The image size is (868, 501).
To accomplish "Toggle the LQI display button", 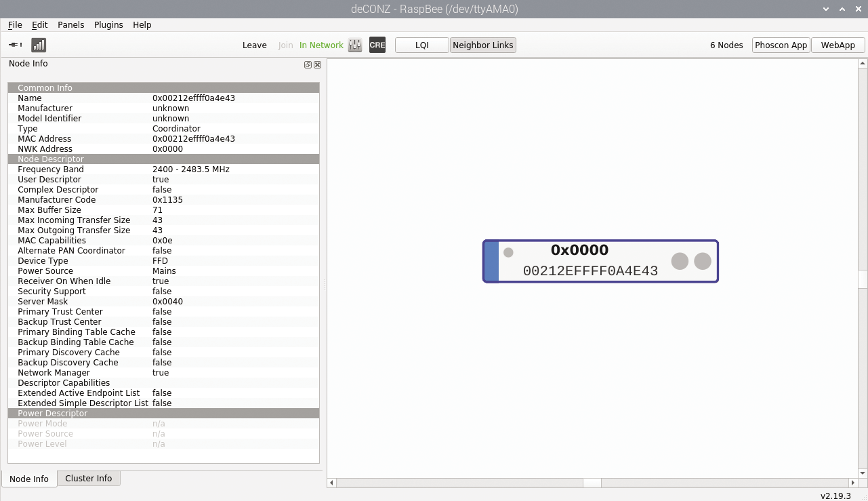I will (x=422, y=45).
